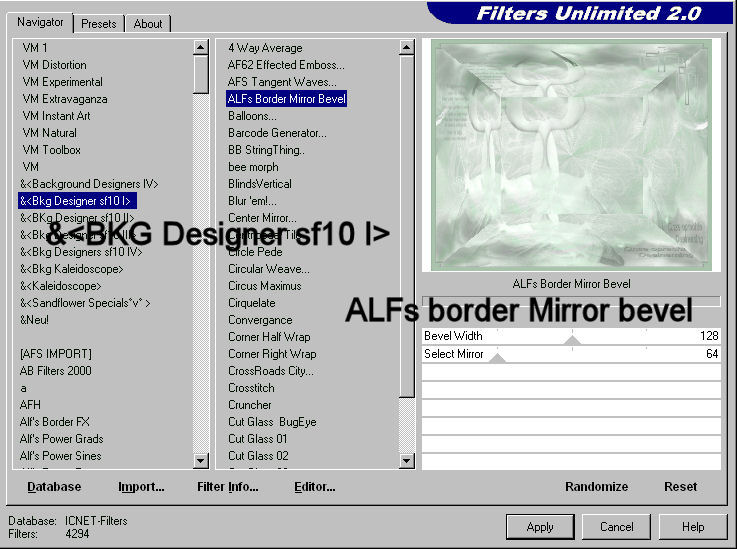Viewport: 737px width, 549px height.
Task: Select VM Distortion category
Action: click(55, 65)
